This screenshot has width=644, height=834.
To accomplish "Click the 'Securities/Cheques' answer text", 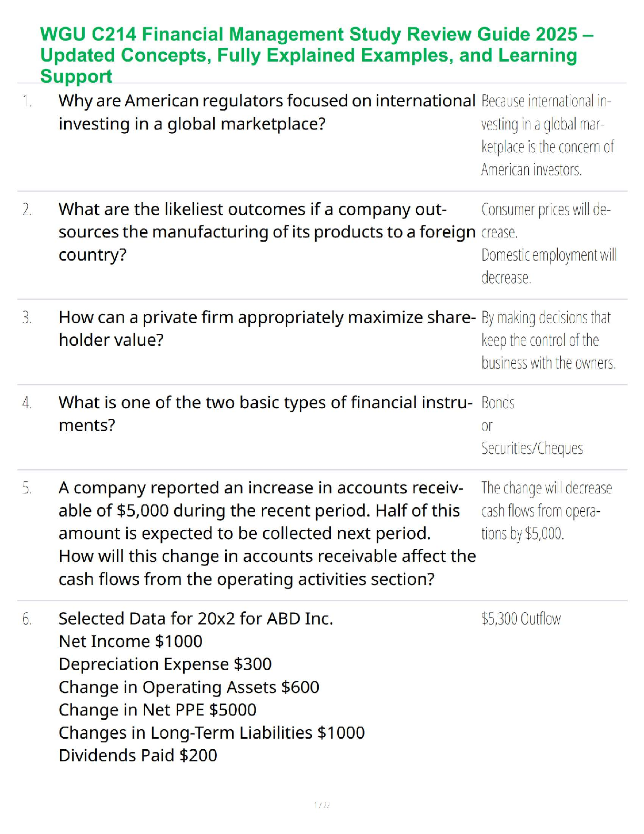I will (x=532, y=448).
